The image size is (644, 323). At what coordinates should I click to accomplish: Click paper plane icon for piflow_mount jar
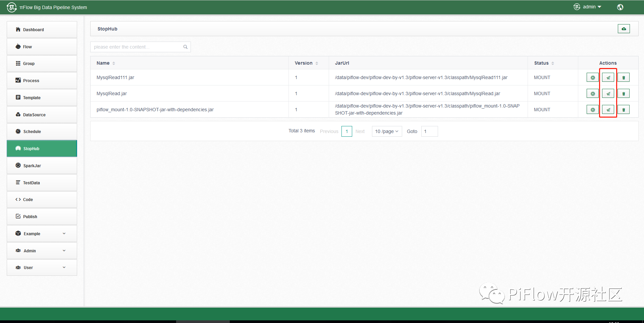click(x=608, y=110)
